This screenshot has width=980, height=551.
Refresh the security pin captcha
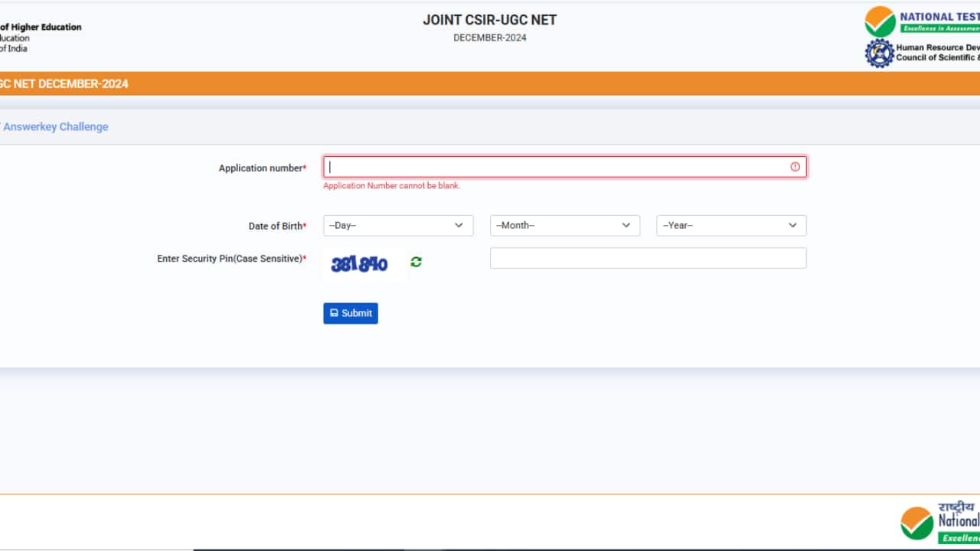point(416,262)
